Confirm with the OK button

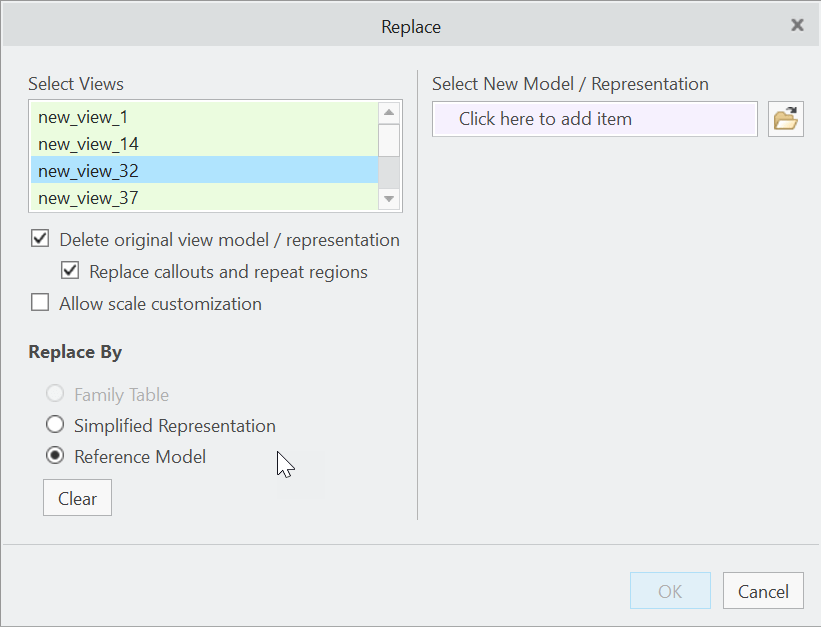[670, 591]
